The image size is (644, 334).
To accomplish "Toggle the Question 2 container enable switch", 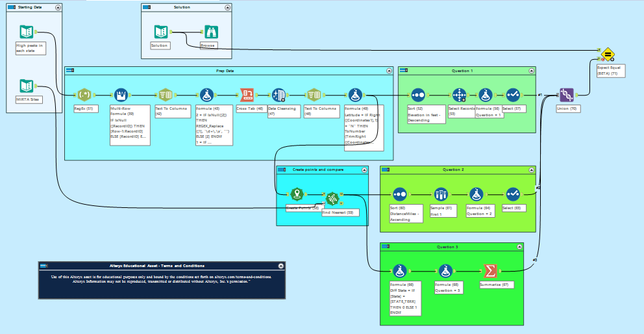I will point(385,170).
